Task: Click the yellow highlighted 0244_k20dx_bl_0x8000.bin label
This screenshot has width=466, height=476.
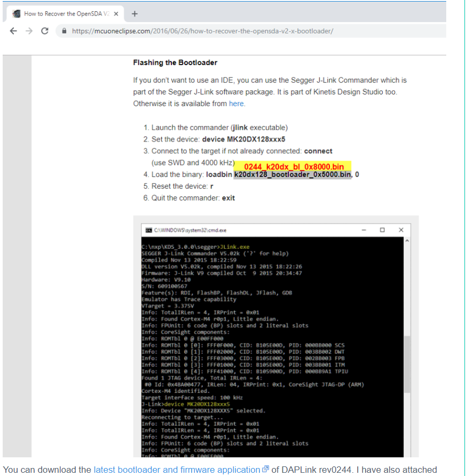Action: click(x=293, y=166)
